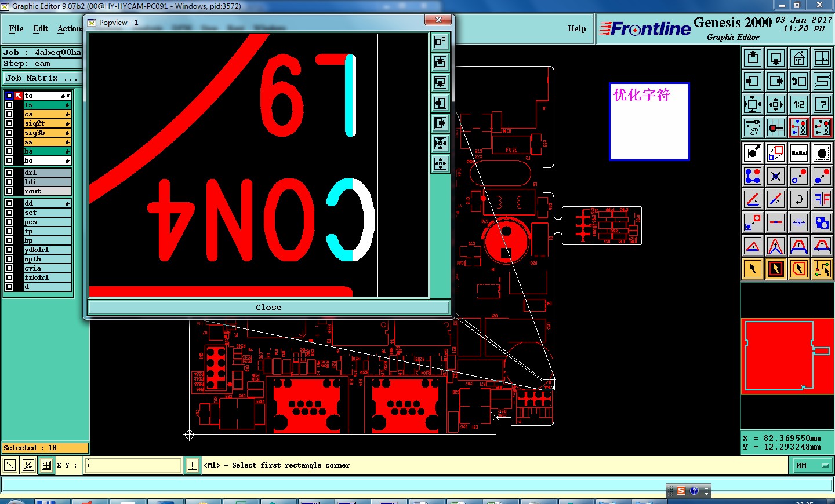Screen dimensions: 835x504
Task: Click the dimension bracket icon
Action: click(799, 222)
